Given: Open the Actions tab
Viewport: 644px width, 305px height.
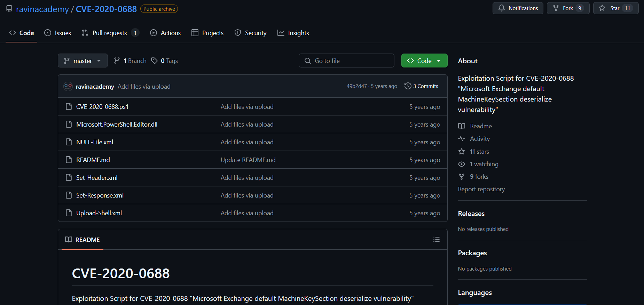Looking at the screenshot, I should [165, 33].
